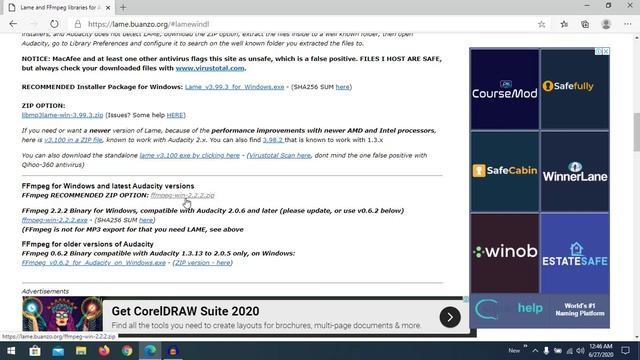Download ffmpeg-win-2.2.2.exe binary
The width and height of the screenshot is (640, 360).
(x=54, y=220)
